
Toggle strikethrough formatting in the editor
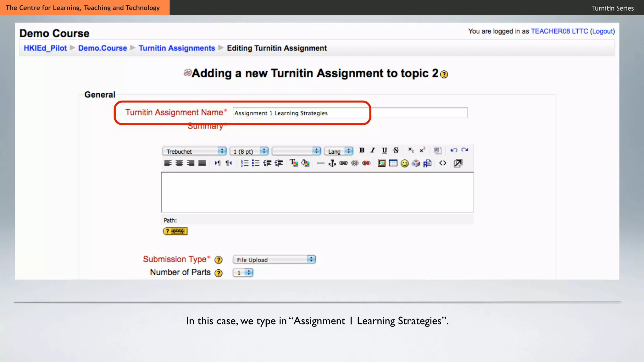pyautogui.click(x=396, y=150)
